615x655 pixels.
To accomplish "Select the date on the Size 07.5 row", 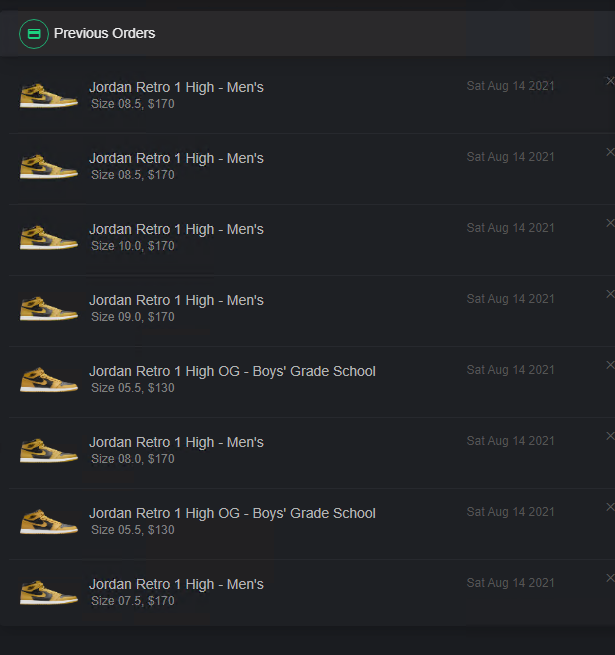I will coord(511,583).
